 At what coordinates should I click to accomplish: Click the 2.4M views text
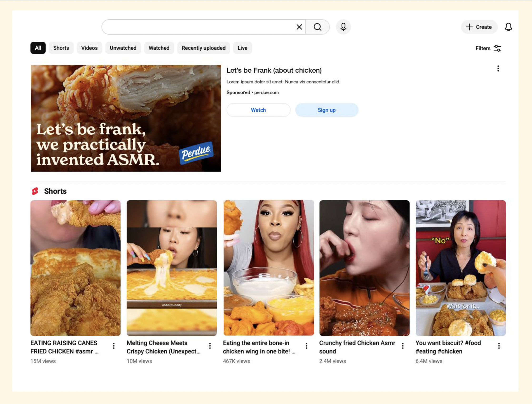click(x=333, y=361)
